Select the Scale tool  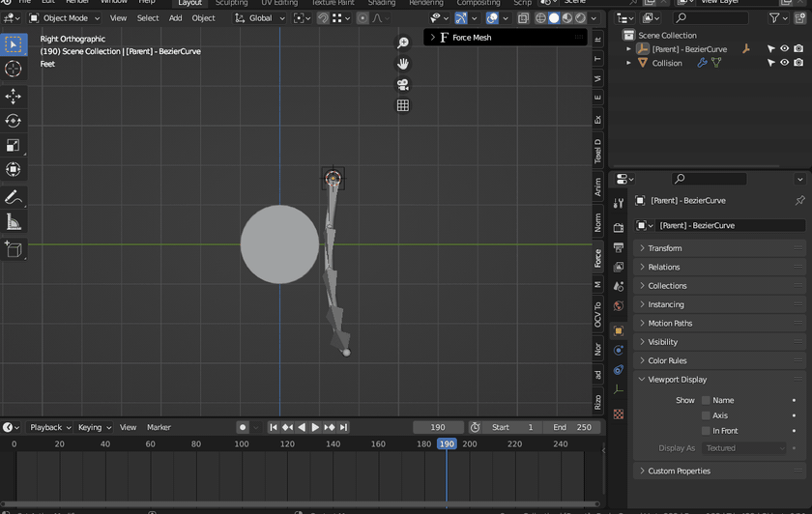13,145
